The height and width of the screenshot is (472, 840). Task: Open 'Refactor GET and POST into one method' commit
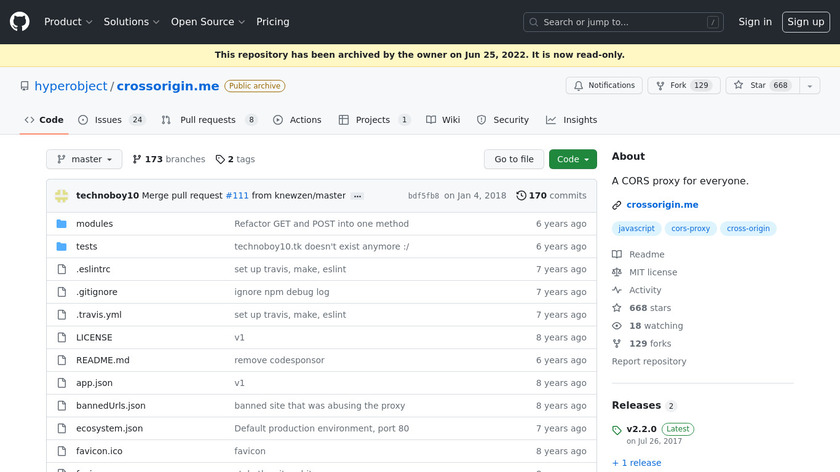[321, 224]
